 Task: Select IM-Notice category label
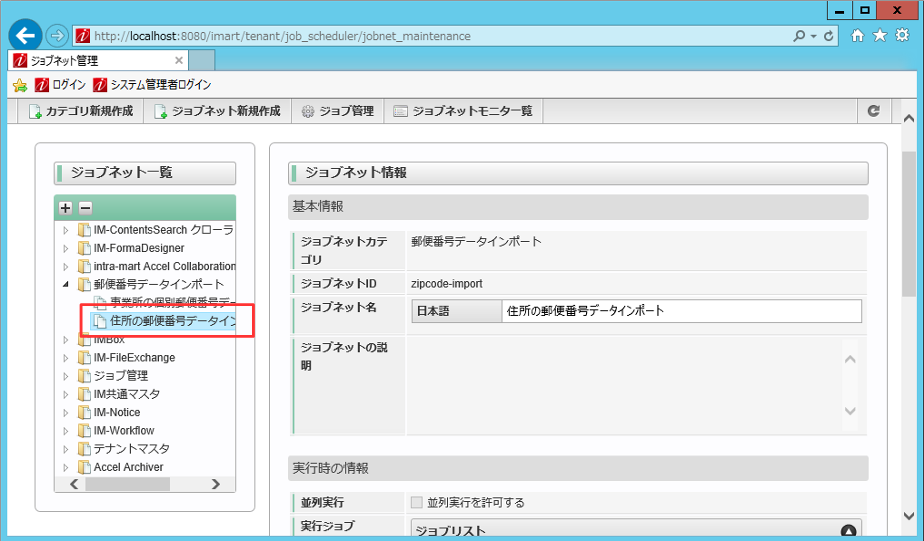pyautogui.click(x=117, y=413)
